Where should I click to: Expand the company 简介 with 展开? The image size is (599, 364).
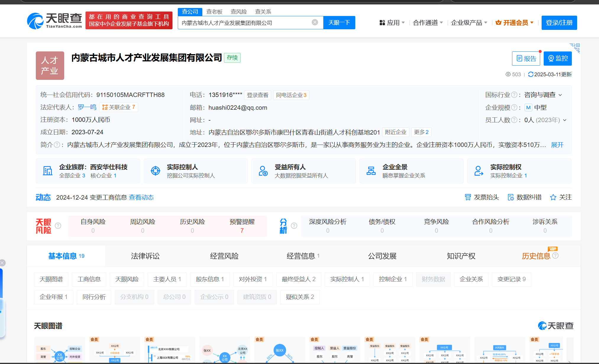click(x=557, y=145)
